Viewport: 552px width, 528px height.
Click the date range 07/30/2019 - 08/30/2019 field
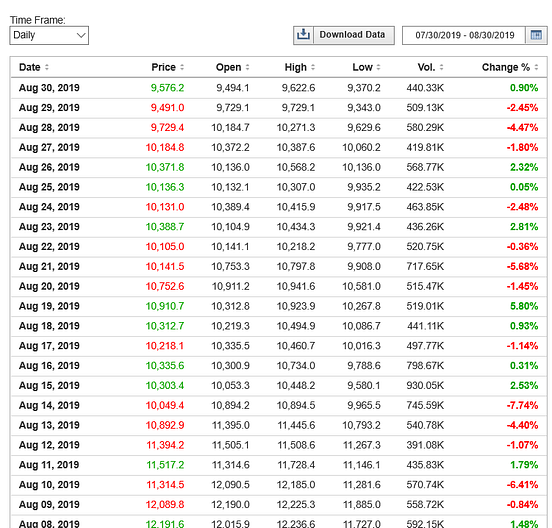[464, 36]
